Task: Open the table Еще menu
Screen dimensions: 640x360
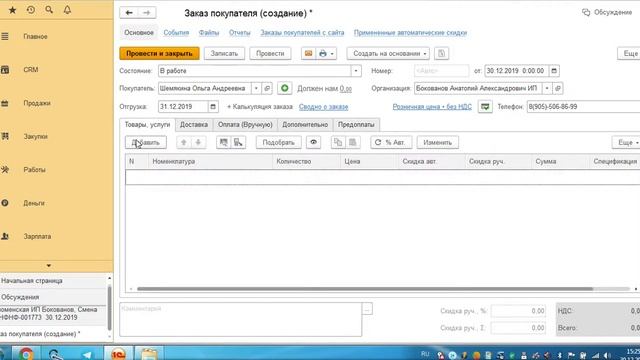Action: (627, 142)
